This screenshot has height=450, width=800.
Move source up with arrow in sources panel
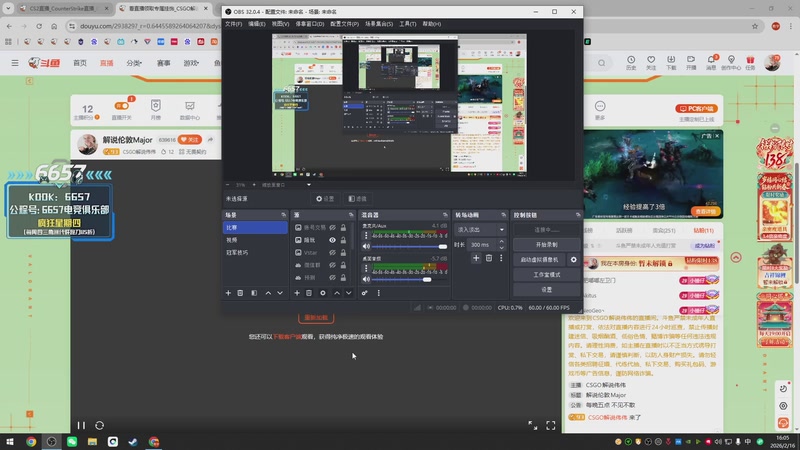337,293
